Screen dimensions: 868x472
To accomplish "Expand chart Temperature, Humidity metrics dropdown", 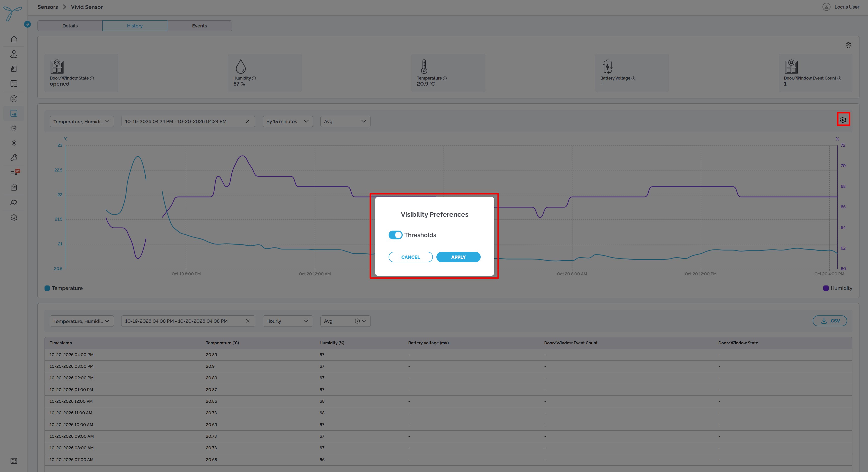I will (x=81, y=121).
